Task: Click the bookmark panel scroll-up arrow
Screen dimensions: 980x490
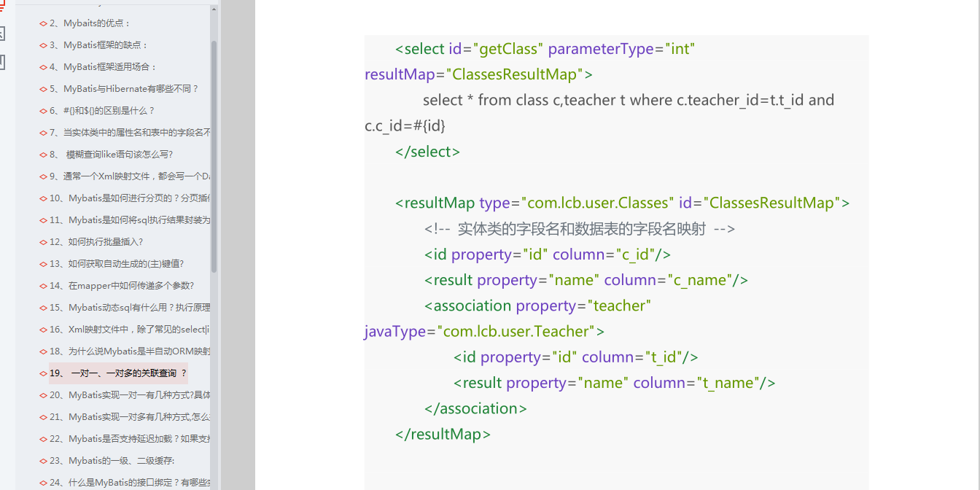Action: (214, 9)
